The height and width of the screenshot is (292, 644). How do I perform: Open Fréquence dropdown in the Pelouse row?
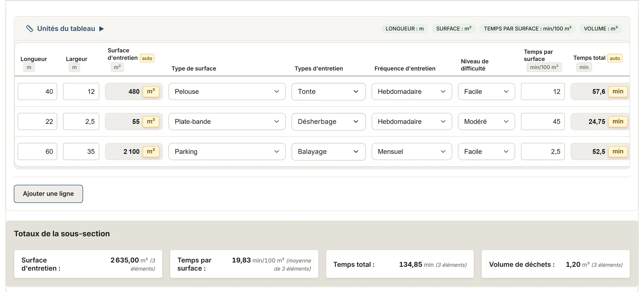(x=412, y=91)
